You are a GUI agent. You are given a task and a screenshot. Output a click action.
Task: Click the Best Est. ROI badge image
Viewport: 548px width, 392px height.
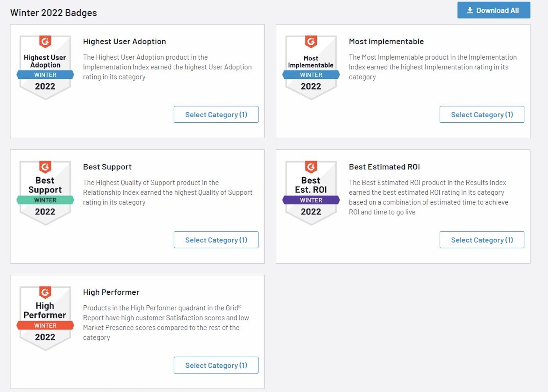click(311, 193)
